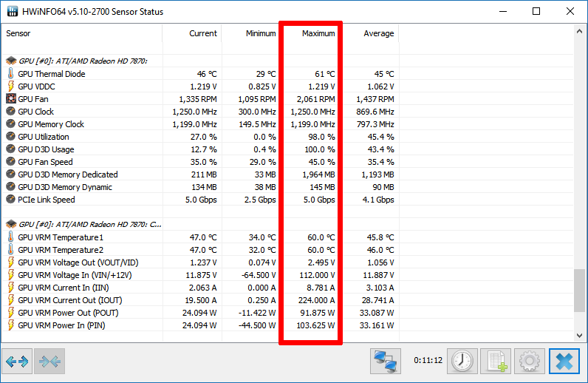Click the vertical scrollbar thumb
588x383 pixels.
579,291
